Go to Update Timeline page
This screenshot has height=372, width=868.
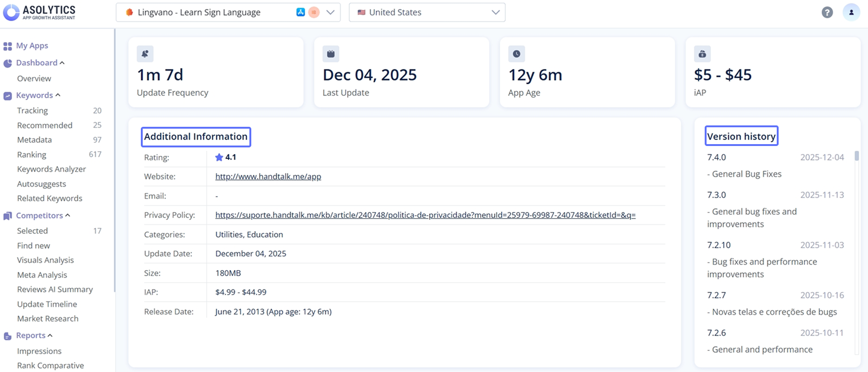point(47,304)
